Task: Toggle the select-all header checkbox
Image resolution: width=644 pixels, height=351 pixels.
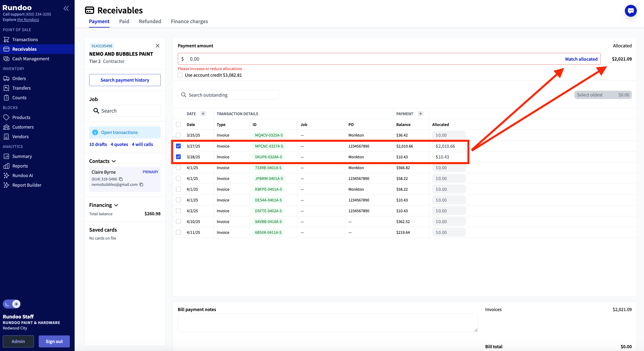Action: coord(178,124)
